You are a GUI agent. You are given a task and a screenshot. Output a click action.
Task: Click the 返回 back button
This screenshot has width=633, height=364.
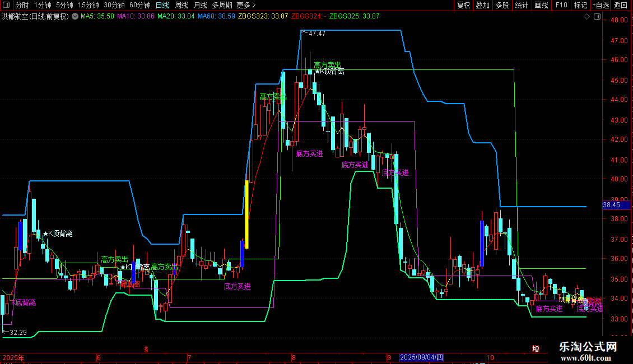click(x=621, y=5)
